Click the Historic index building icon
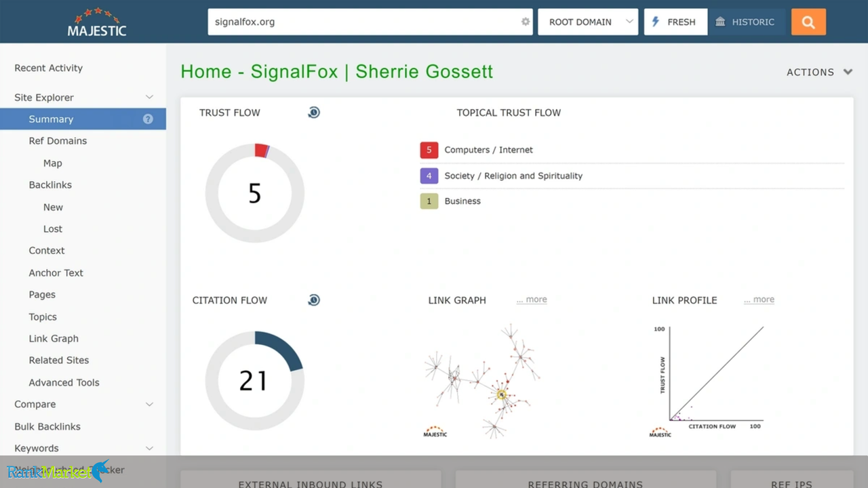 click(x=720, y=22)
